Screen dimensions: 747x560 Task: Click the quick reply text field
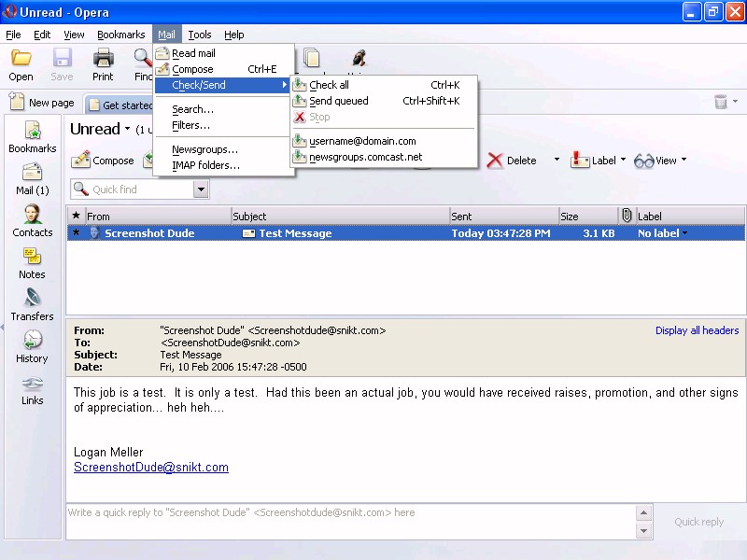click(351, 522)
